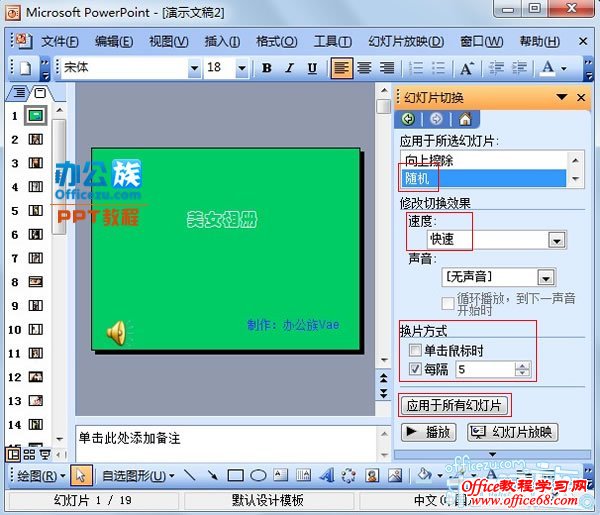Select the Line drawing tool
This screenshot has height=515, width=600.
[190, 476]
